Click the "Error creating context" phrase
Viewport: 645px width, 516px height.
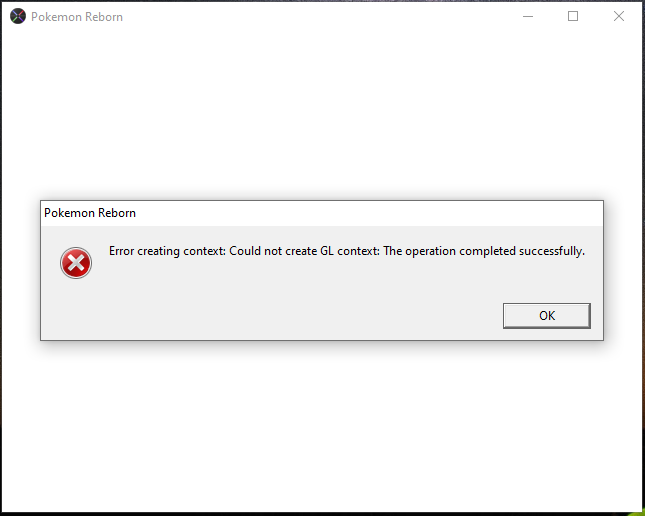tap(166, 251)
